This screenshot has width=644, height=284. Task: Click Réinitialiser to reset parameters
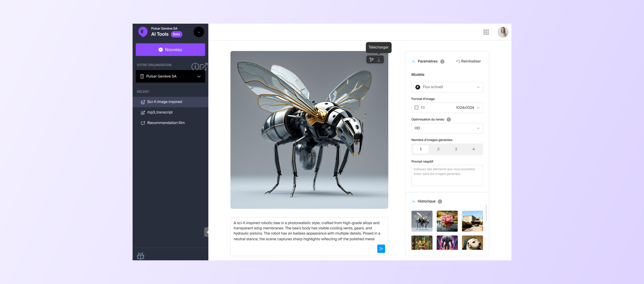tap(468, 61)
